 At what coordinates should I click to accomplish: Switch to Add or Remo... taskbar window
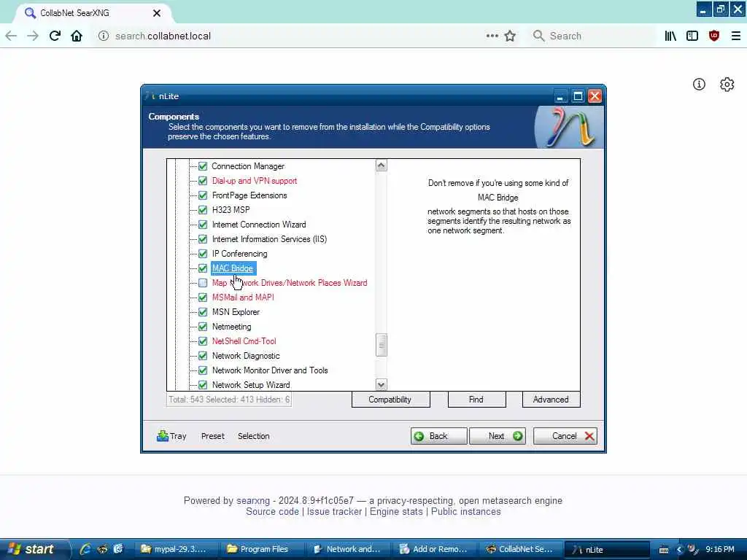pyautogui.click(x=433, y=549)
